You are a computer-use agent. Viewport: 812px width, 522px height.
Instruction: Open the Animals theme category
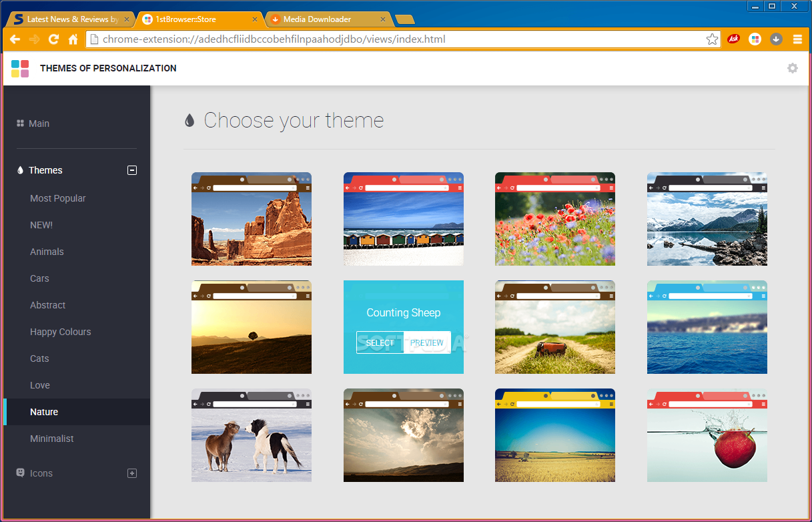[x=47, y=252]
